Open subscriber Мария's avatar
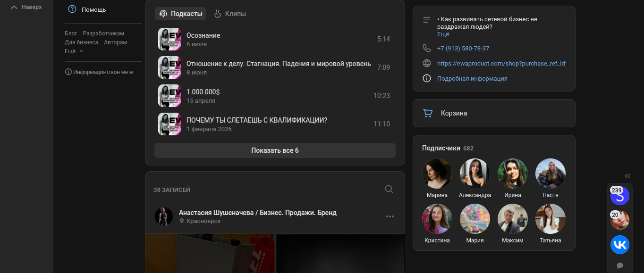 [x=475, y=219]
